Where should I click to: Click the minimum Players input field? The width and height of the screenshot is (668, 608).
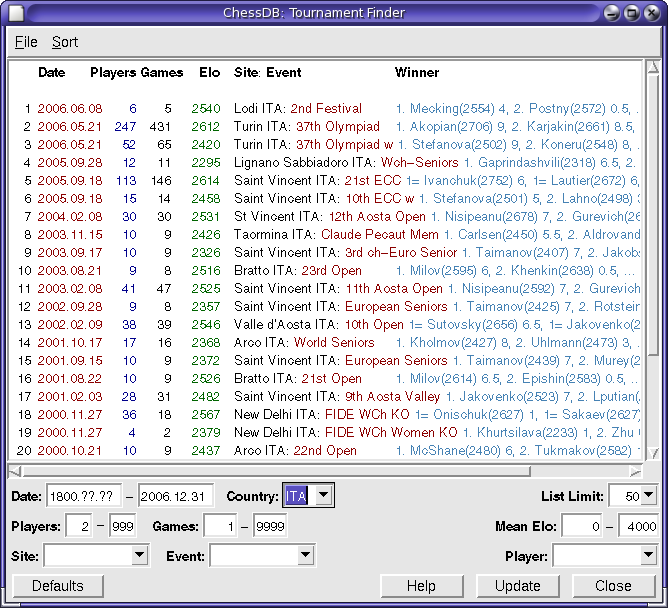point(79,527)
